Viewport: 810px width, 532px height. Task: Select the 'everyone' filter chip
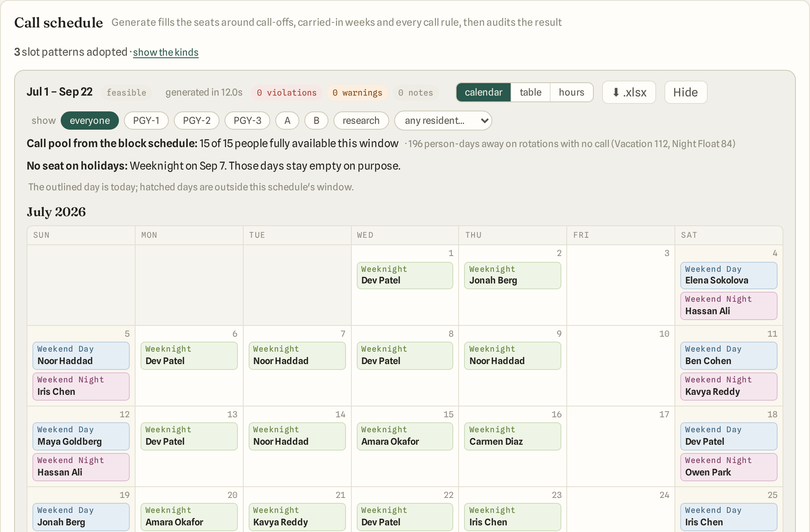[x=90, y=121]
